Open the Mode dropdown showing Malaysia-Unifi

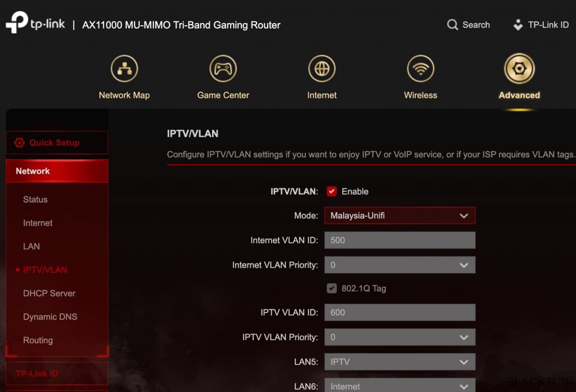point(400,215)
